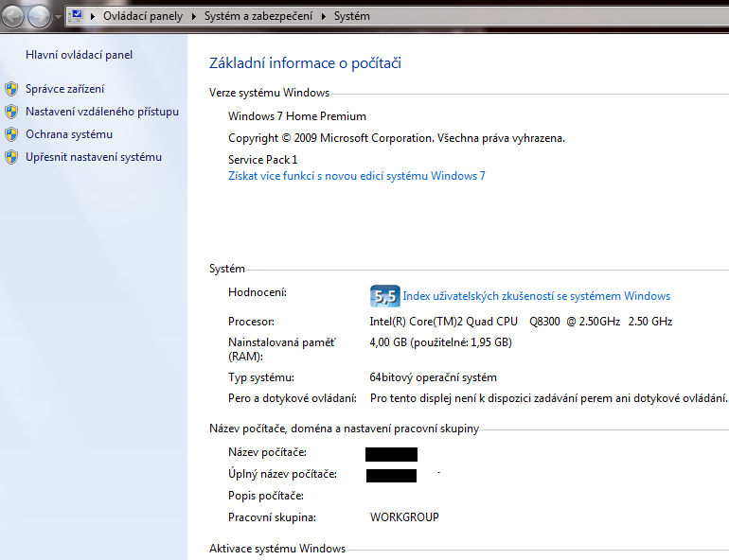
Task: Go to Ovládací panely breadcrumb
Action: [x=143, y=16]
